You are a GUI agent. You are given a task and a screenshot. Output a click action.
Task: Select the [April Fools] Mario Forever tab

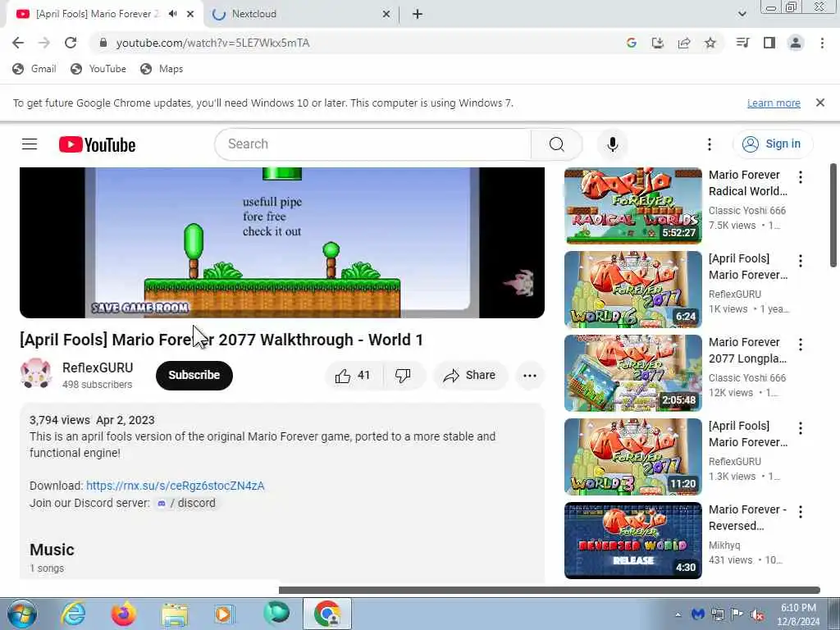point(104,15)
